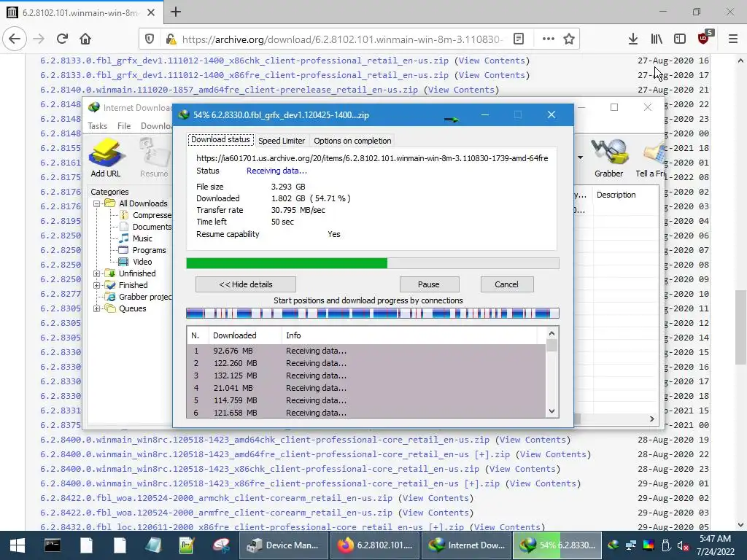Open Command Prompt from taskbar
The height and width of the screenshot is (560, 747).
(53, 545)
